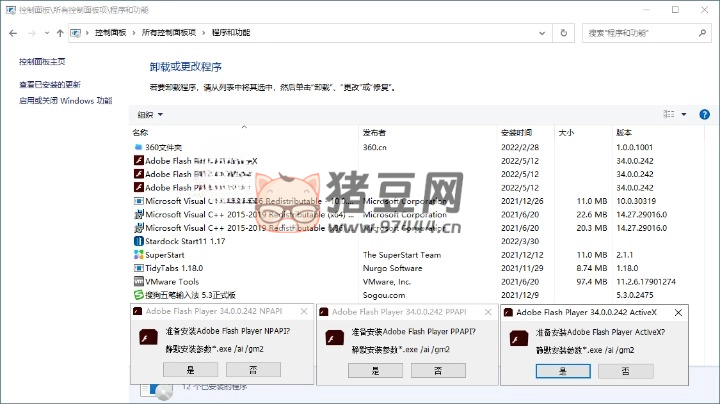Sort list by 名称 column header
Viewport: 720px width, 404px height.
click(x=140, y=132)
